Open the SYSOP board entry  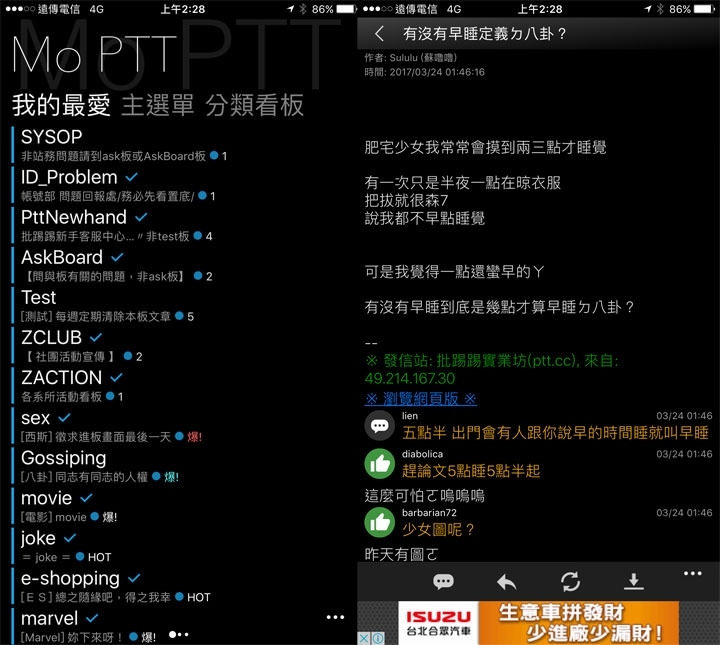click(52, 137)
